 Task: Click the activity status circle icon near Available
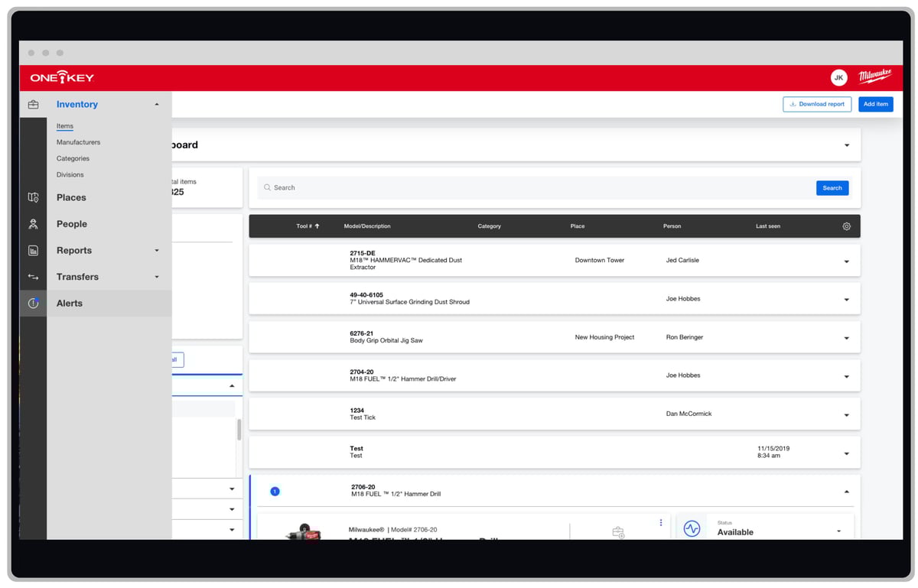tap(692, 528)
